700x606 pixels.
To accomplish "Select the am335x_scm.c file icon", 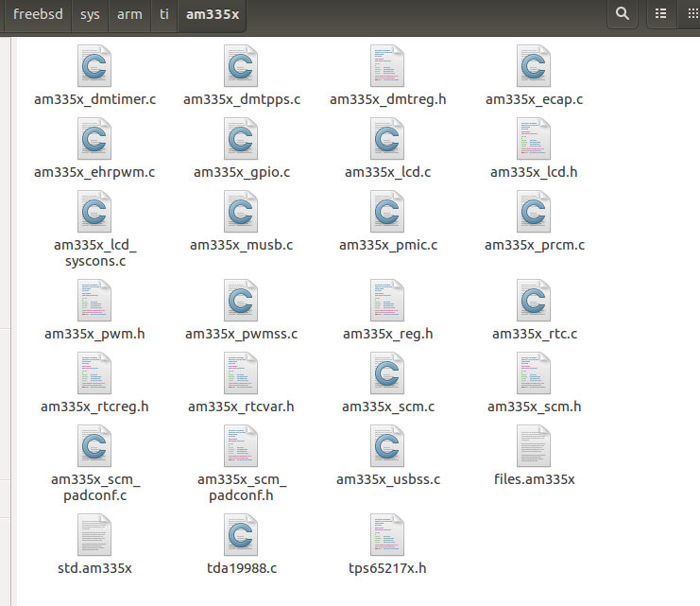I will [x=387, y=373].
